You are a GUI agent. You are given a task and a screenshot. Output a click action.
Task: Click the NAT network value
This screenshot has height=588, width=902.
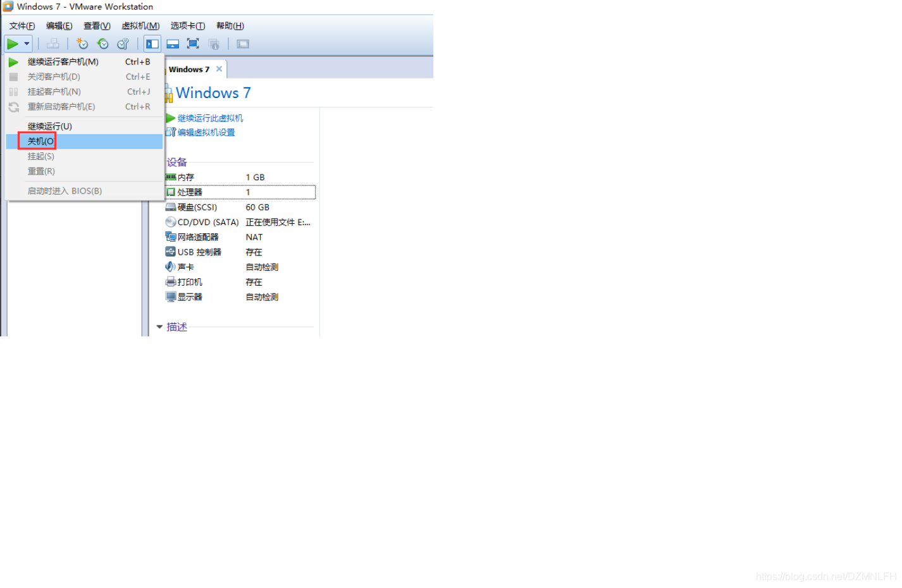pyautogui.click(x=254, y=237)
